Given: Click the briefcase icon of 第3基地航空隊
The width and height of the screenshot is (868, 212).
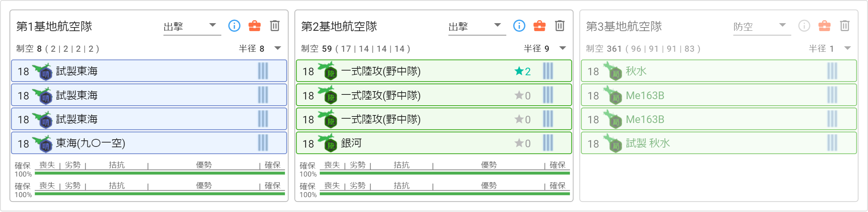Looking at the screenshot, I should (x=825, y=26).
